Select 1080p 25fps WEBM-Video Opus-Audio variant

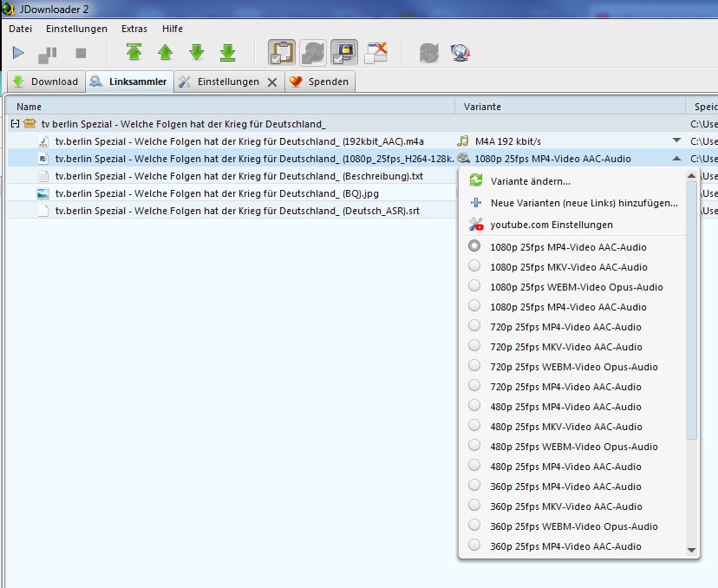[x=578, y=287]
